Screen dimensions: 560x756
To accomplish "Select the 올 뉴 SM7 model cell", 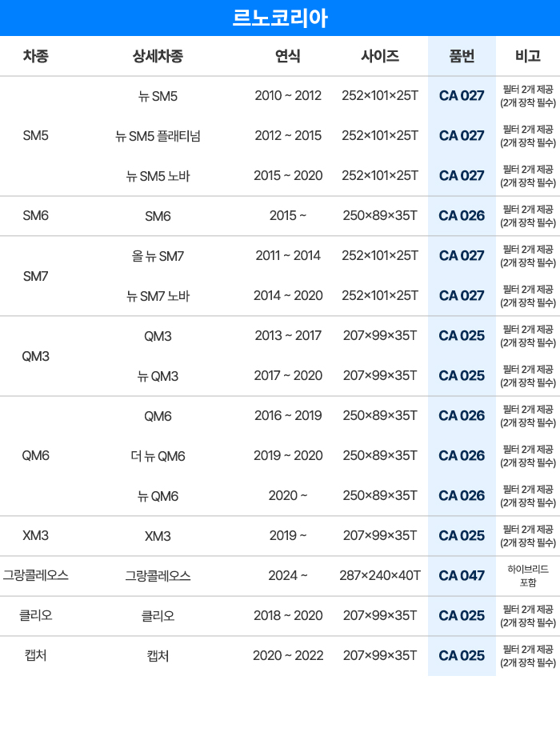I will tap(158, 256).
